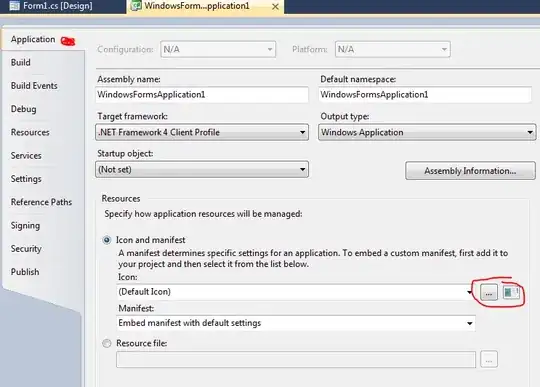The height and width of the screenshot is (387, 540).
Task: Click the icon preview image button
Action: point(511,293)
